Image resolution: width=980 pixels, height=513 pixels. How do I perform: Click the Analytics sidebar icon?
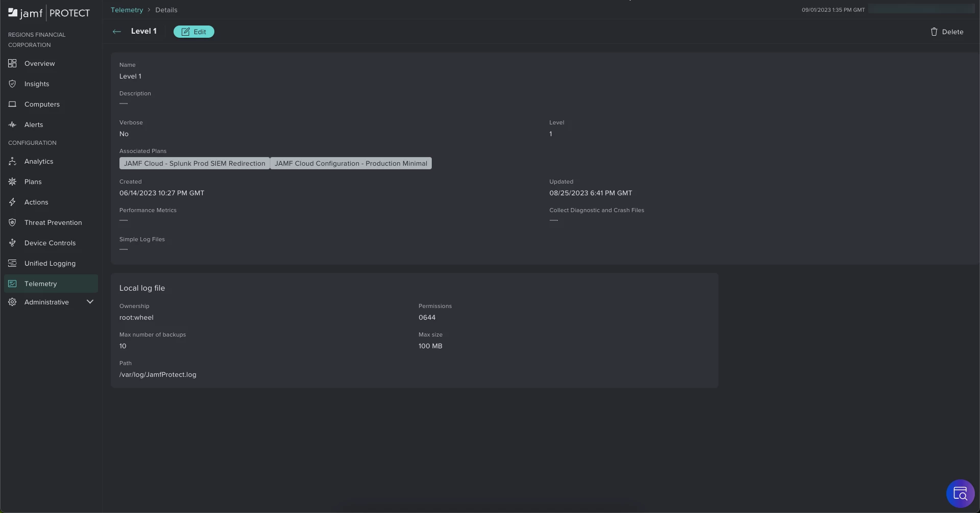[x=12, y=161]
